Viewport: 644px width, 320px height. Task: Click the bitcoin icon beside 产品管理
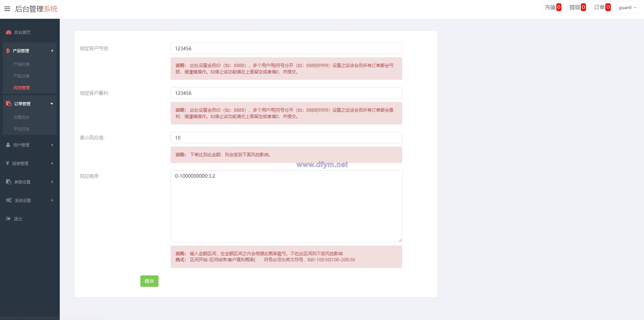tap(8, 51)
